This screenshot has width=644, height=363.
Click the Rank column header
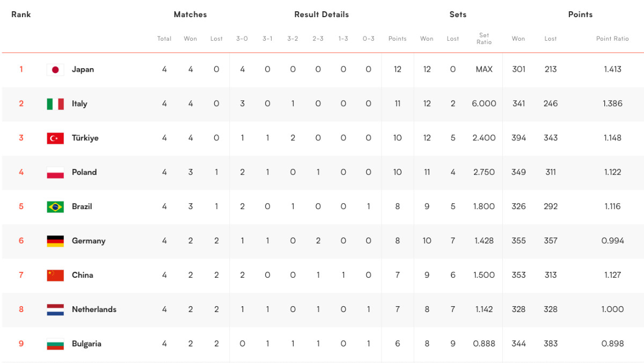click(21, 14)
